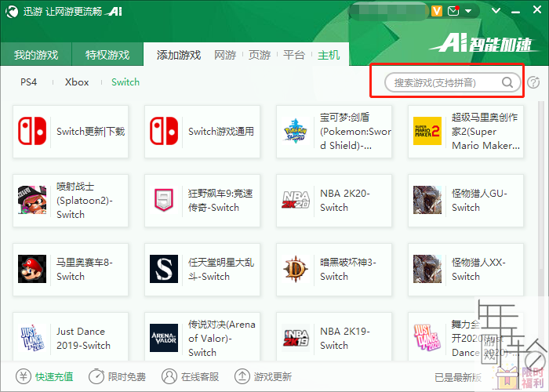Open the 在线客服 link
This screenshot has height=392, width=549.
[x=200, y=377]
